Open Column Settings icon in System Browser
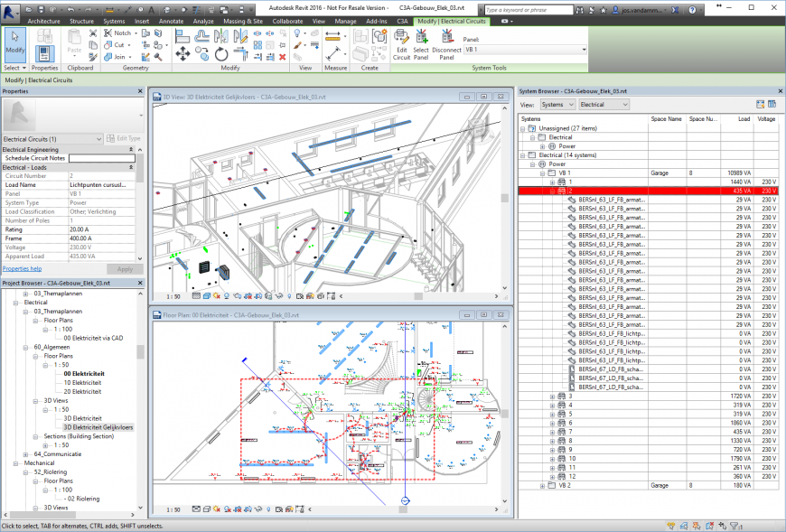 coord(772,104)
